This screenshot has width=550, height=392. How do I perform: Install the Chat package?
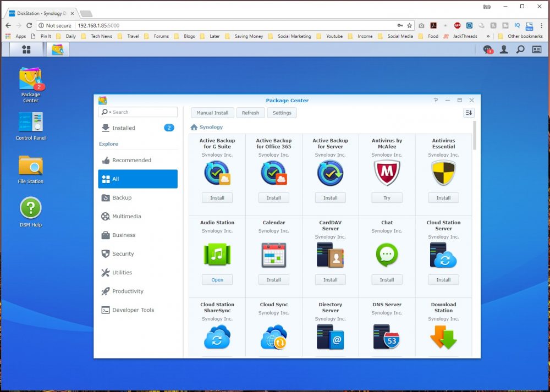click(x=387, y=280)
